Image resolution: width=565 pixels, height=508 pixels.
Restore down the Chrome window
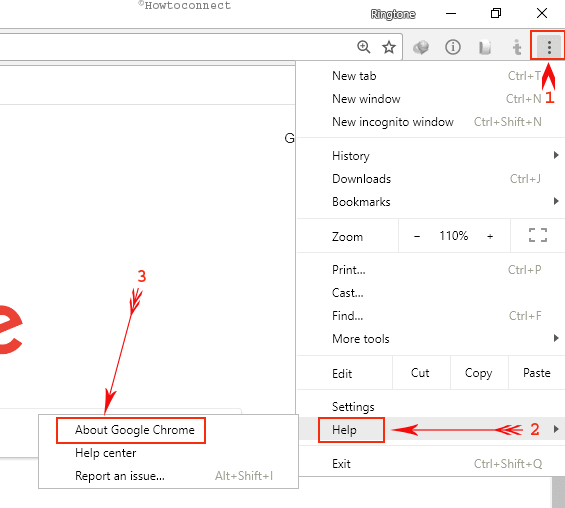pyautogui.click(x=496, y=14)
